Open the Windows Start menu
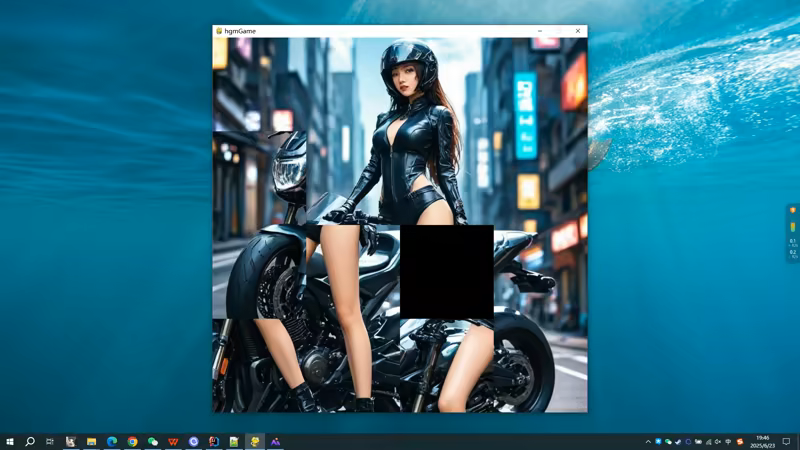 (9, 441)
